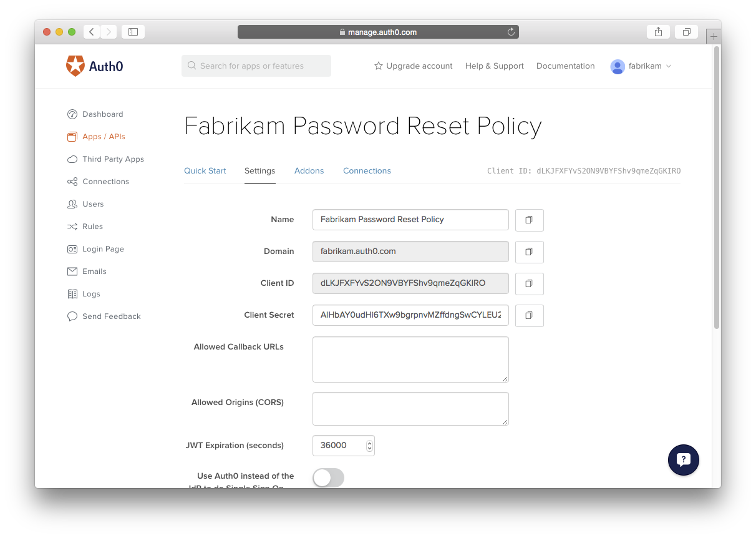Open the help chat bubble button

click(683, 460)
